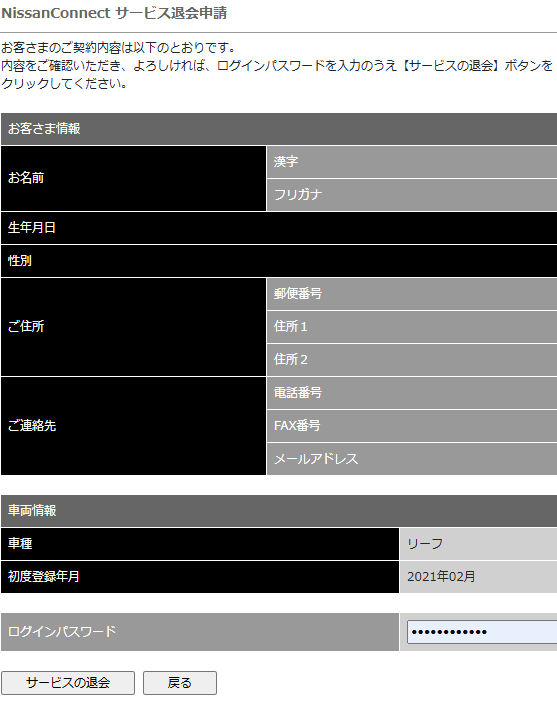The width and height of the screenshot is (557, 701).
Task: Focus the ログインパスワード input field
Action: point(482,632)
